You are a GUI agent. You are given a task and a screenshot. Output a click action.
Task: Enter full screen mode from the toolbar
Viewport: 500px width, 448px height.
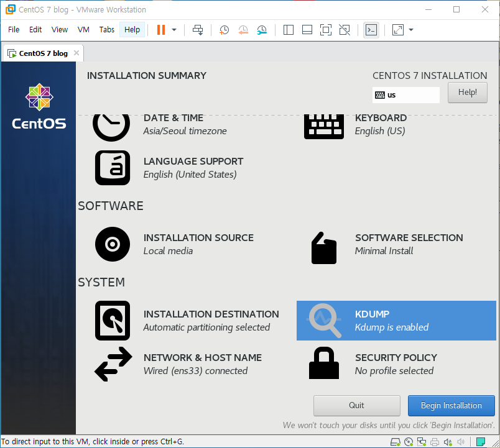[x=326, y=30]
